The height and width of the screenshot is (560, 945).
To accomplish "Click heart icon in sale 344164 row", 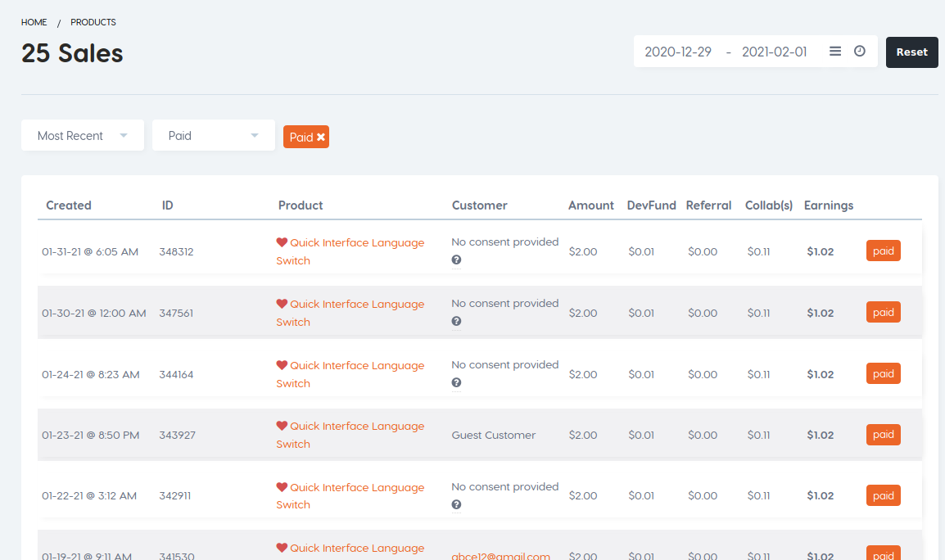I will [282, 365].
